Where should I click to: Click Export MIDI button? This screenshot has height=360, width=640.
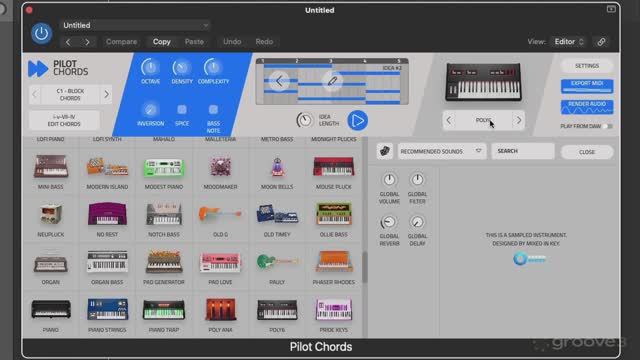click(x=587, y=86)
